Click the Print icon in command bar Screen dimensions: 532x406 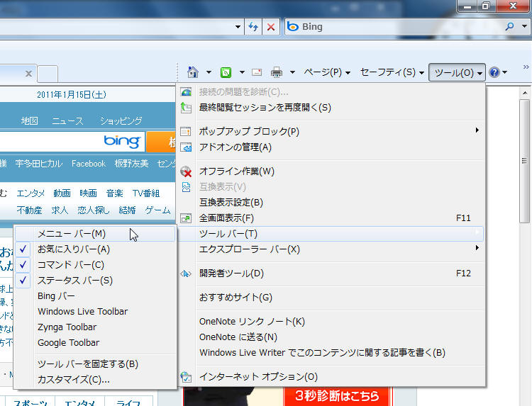click(277, 72)
